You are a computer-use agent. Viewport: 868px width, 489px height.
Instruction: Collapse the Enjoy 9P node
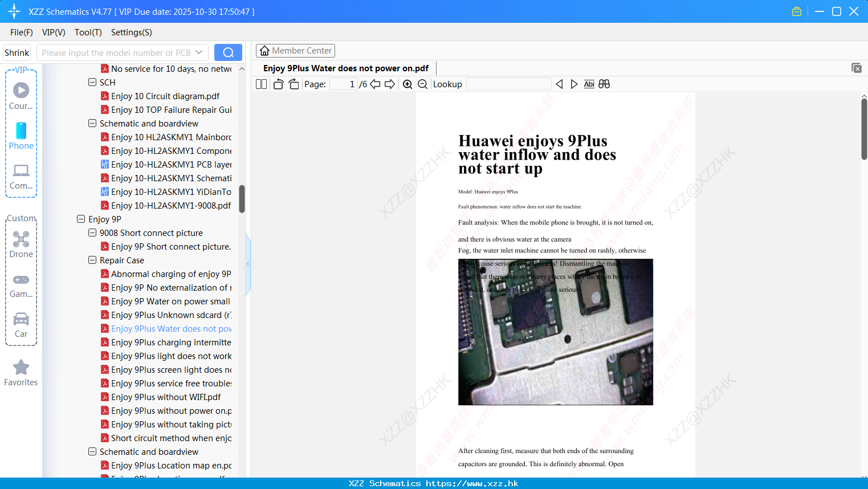81,219
